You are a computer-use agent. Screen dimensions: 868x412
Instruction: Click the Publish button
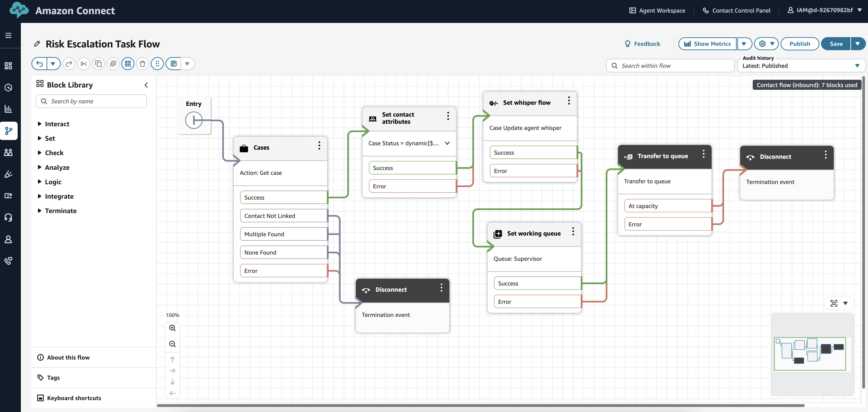(x=800, y=44)
